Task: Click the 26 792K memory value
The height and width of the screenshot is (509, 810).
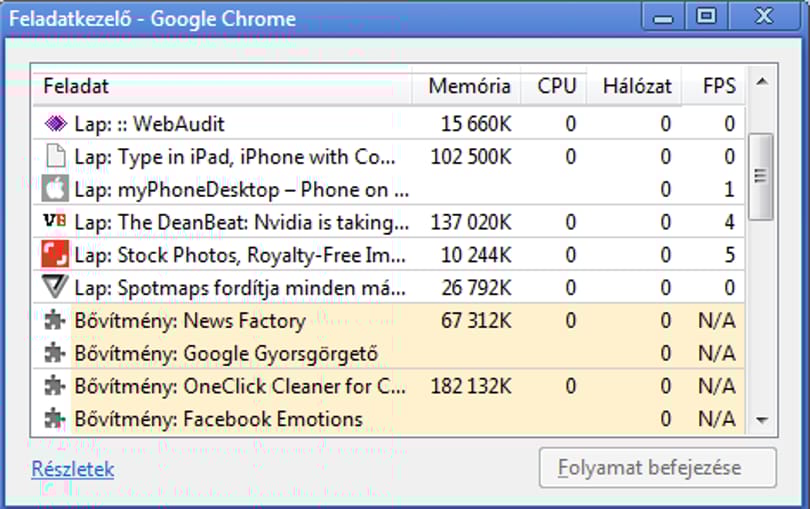Action: (x=476, y=288)
